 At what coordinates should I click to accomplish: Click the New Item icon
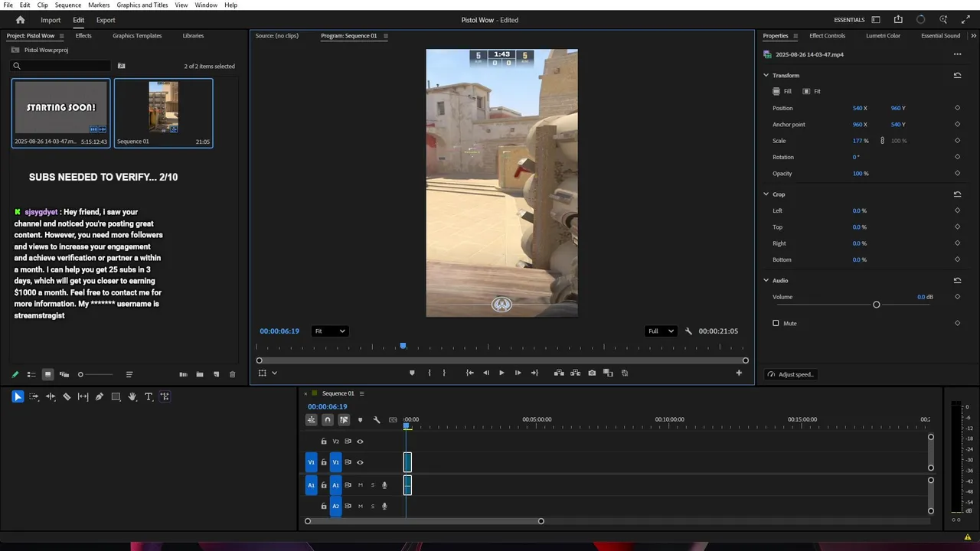216,374
